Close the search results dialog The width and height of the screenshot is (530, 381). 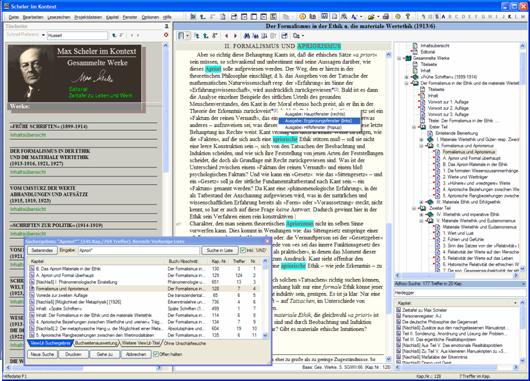(x=267, y=241)
